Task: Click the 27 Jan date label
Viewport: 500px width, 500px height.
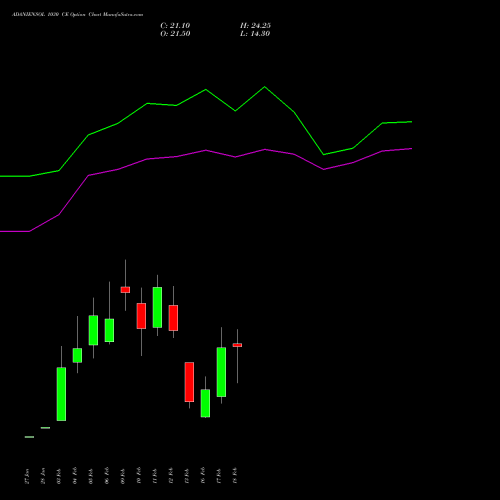Action: coord(27,476)
